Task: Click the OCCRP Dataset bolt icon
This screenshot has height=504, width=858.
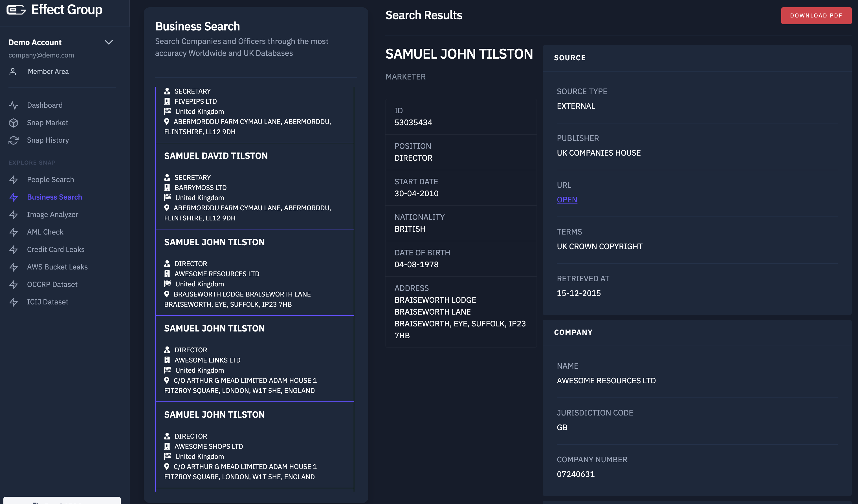Action: pyautogui.click(x=14, y=284)
